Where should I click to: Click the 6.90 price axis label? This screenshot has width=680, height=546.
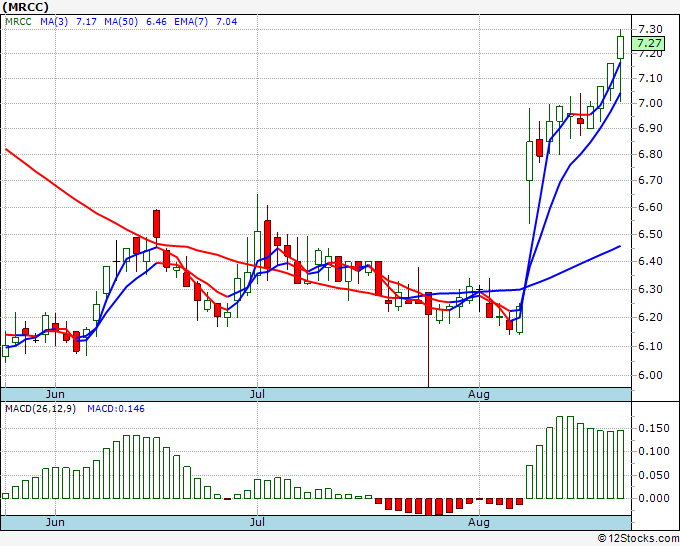click(651, 128)
